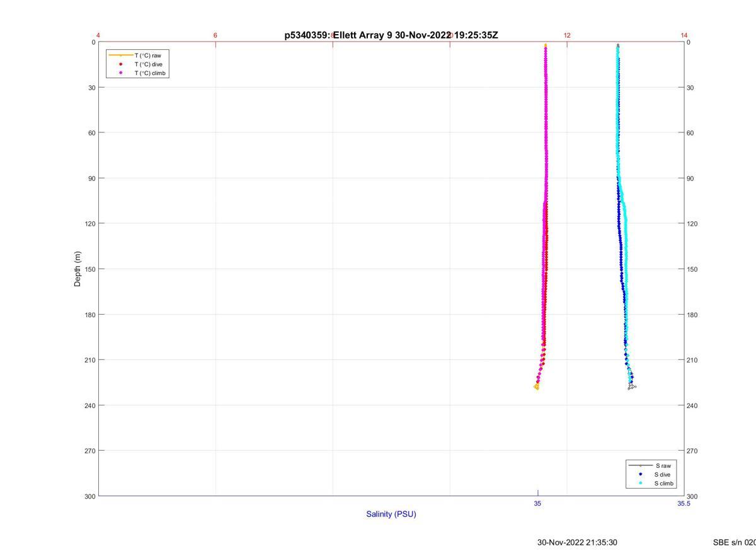The width and height of the screenshot is (756, 558).
Task: Click the salinity tick label '35'
Action: (x=537, y=503)
